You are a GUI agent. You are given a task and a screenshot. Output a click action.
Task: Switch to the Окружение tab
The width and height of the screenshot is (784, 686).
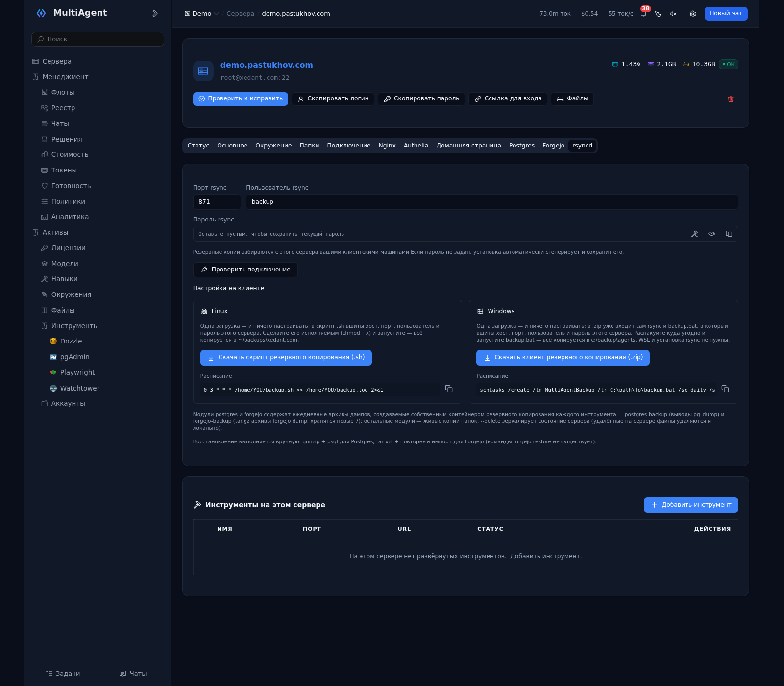point(273,146)
